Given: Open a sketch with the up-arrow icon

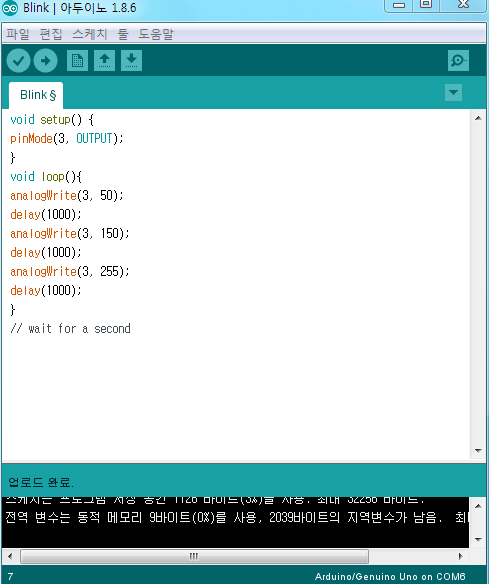Looking at the screenshot, I should point(104,60).
